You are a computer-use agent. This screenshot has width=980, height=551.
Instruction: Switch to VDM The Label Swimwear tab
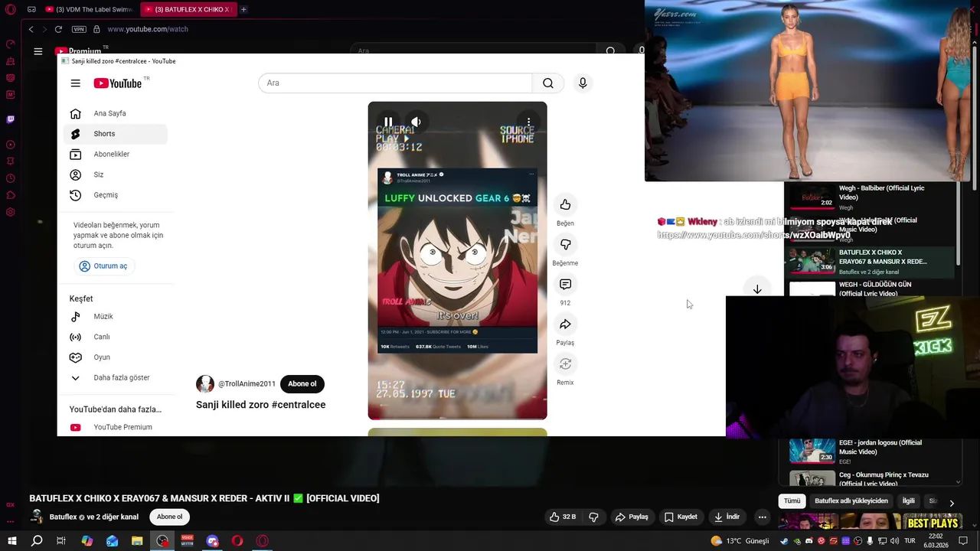(90, 9)
